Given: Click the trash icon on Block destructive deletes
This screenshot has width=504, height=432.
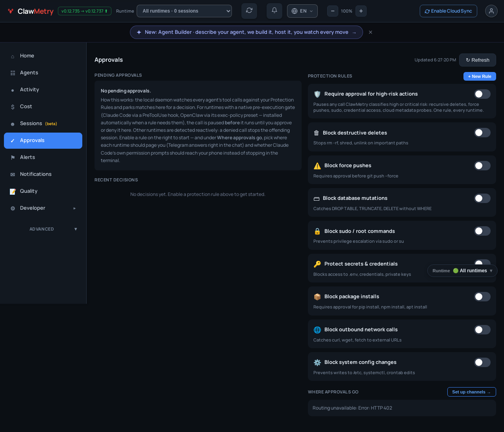Looking at the screenshot, I should click(317, 133).
